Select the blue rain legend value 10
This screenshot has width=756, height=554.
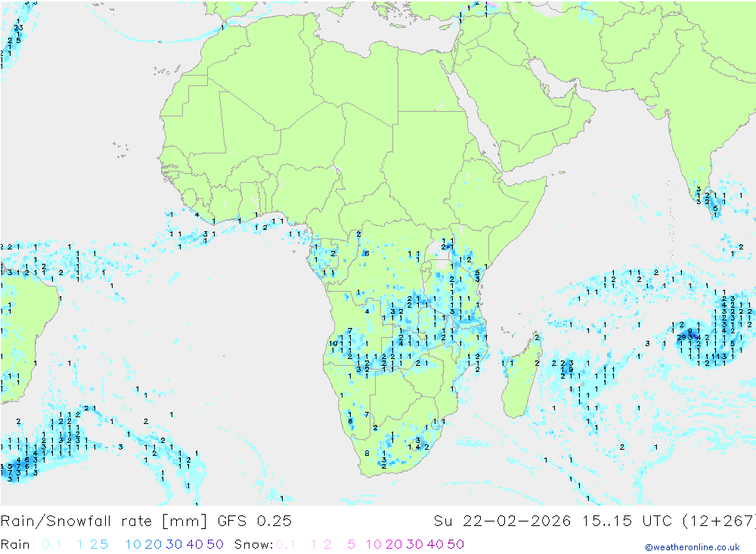133,544
